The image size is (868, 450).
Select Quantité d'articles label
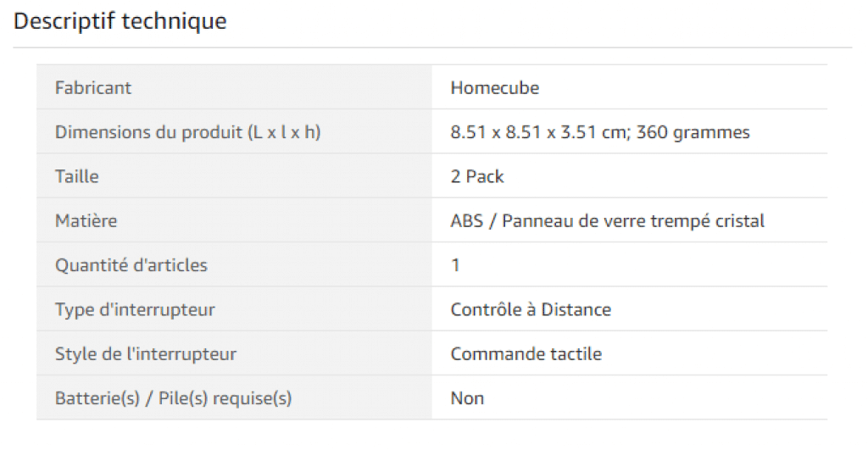tap(131, 264)
